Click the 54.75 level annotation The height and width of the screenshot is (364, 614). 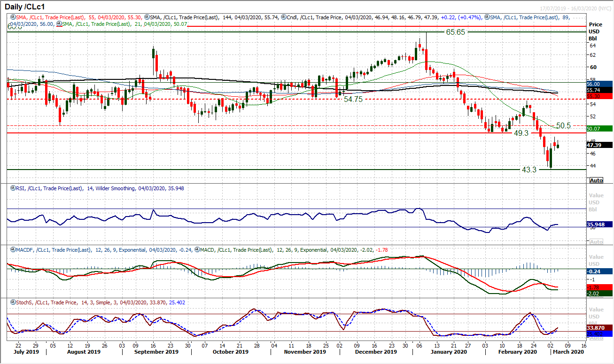point(353,99)
